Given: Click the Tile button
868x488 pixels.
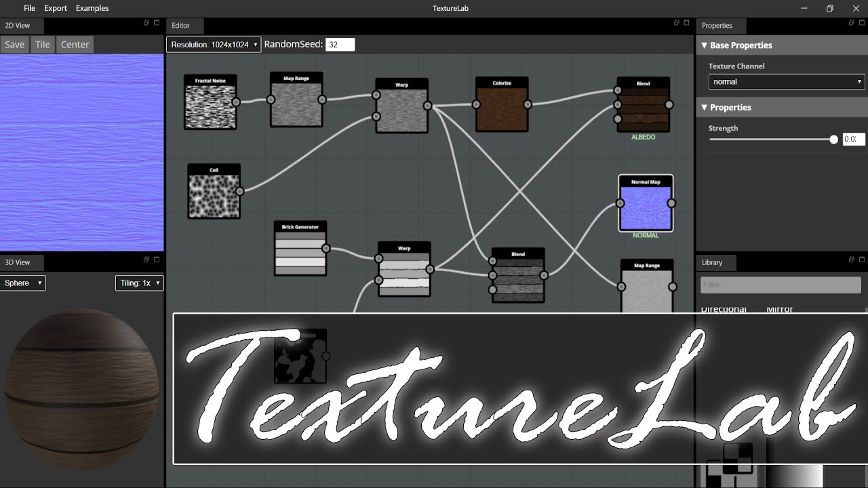Looking at the screenshot, I should pos(43,45).
